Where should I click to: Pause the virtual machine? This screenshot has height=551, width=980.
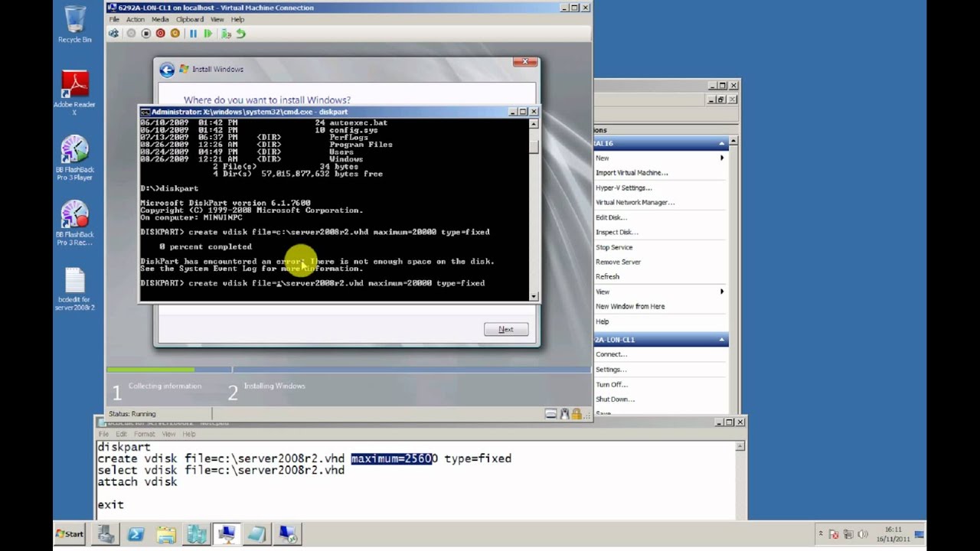(193, 34)
